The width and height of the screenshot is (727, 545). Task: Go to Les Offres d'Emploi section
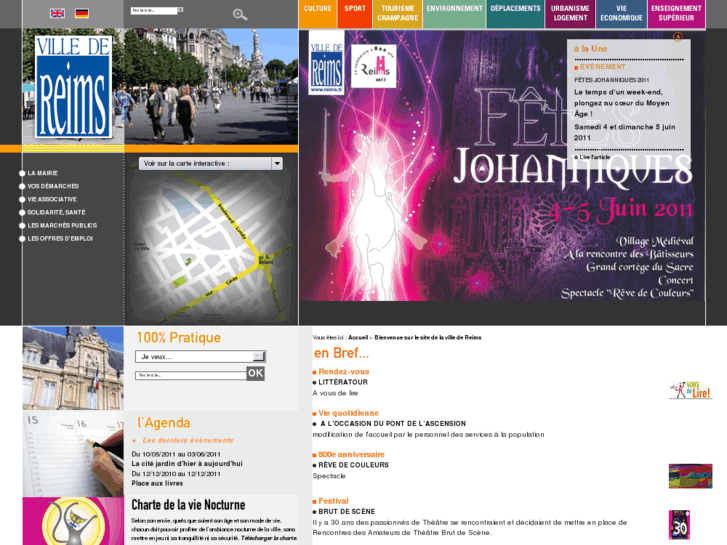pyautogui.click(x=60, y=238)
